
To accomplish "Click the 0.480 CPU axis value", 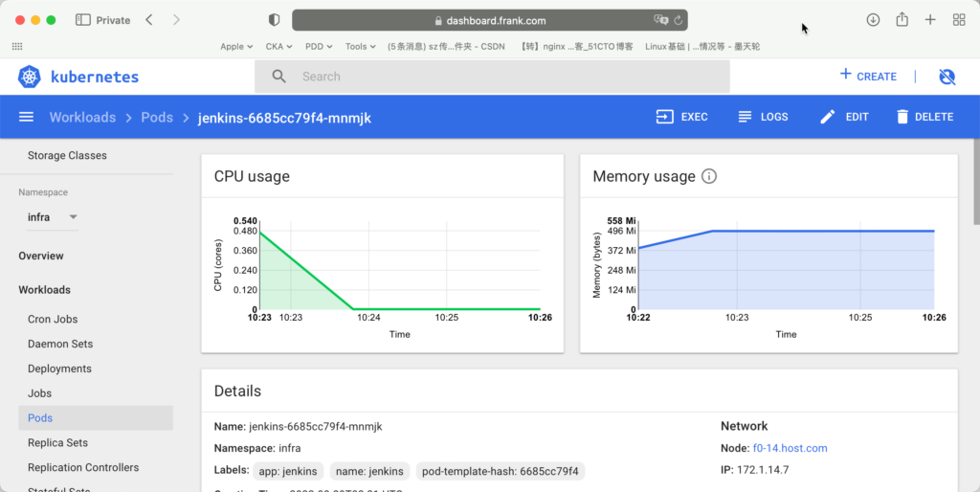I will coord(245,231).
